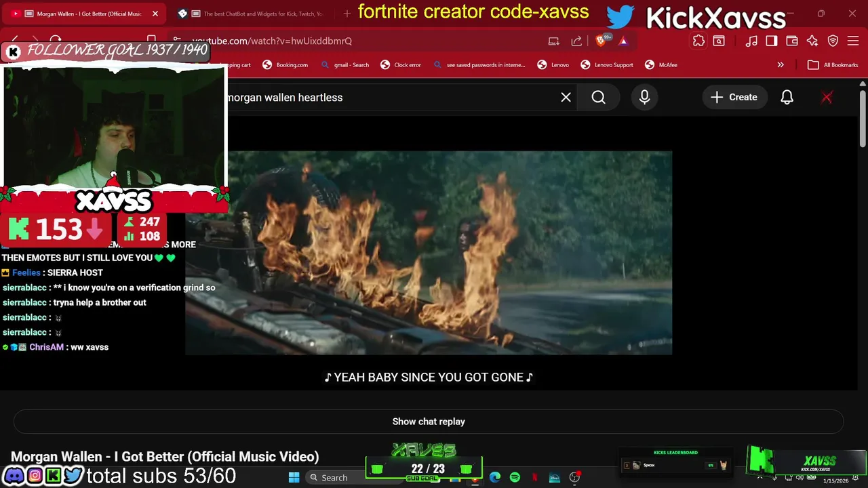Open the Clock error bookmark
This screenshot has height=488, width=868.
(401, 65)
